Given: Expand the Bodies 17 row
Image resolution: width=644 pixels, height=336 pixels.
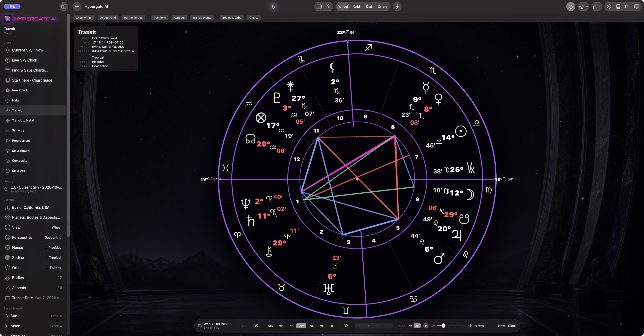Looking at the screenshot, I should click(x=33, y=277).
